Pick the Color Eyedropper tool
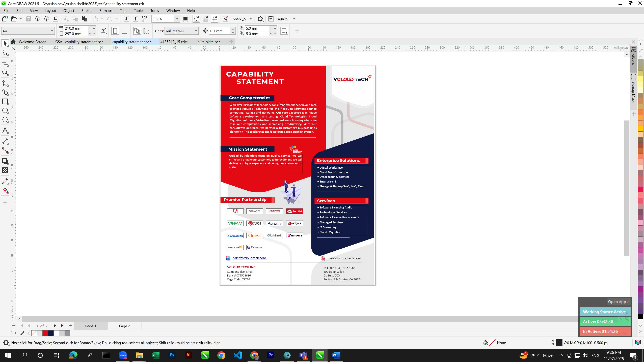 [x=5, y=181]
